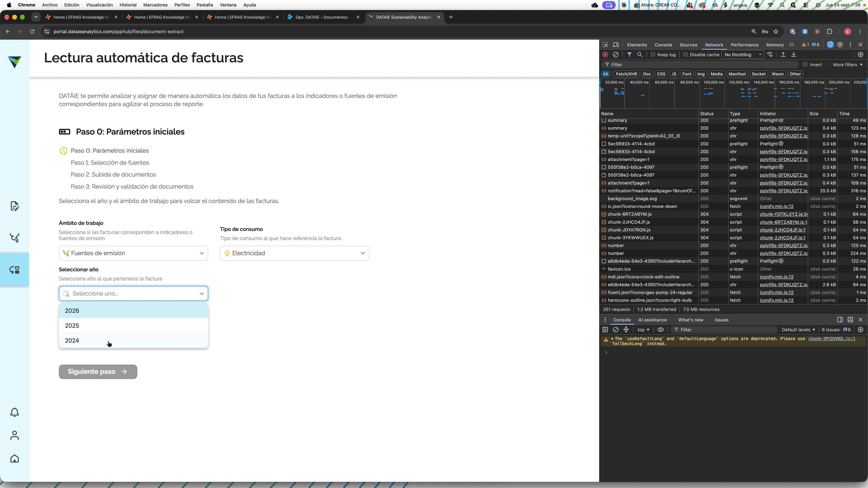Image resolution: width=868 pixels, height=488 pixels.
Task: Show more DevTools tabs chevron
Action: tap(792, 45)
